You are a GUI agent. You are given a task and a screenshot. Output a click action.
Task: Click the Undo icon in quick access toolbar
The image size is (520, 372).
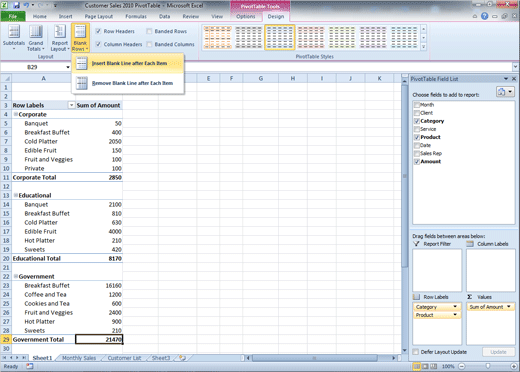[x=26, y=5]
